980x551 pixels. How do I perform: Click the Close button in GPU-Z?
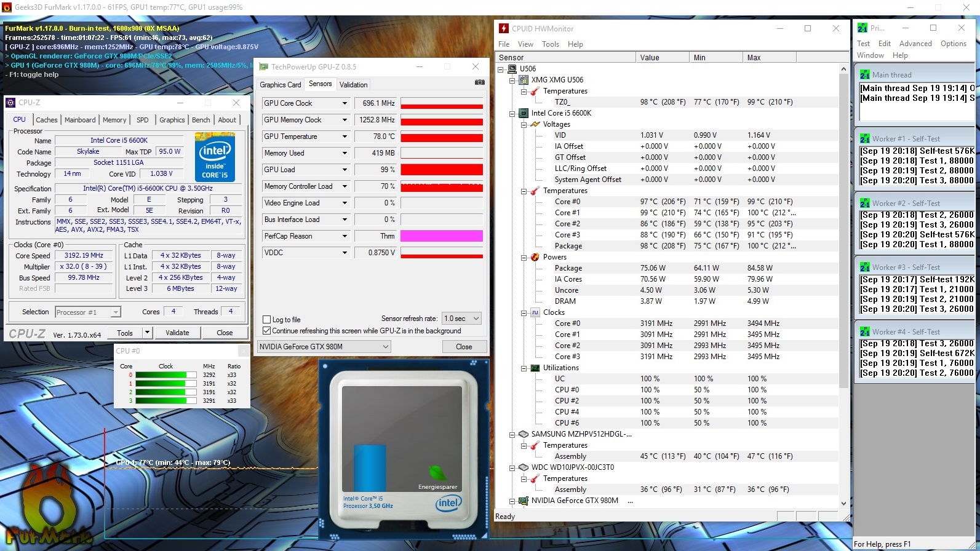464,347
